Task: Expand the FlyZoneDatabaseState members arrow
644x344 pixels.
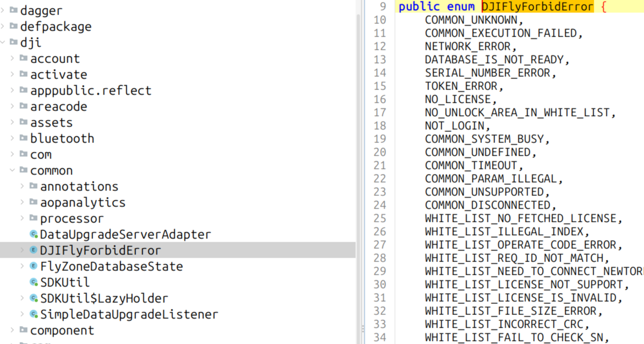Action: pyautogui.click(x=22, y=266)
